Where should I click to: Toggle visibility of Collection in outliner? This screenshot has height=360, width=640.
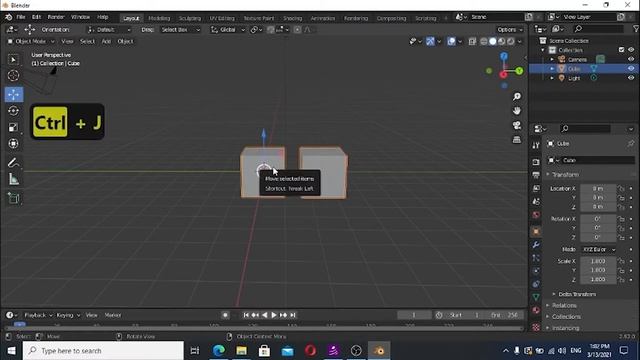point(631,50)
